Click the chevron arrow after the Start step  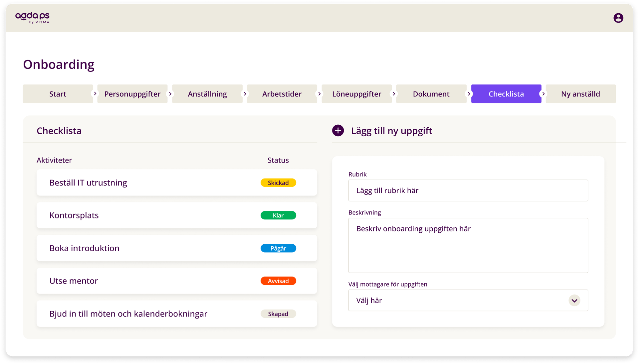(x=96, y=94)
